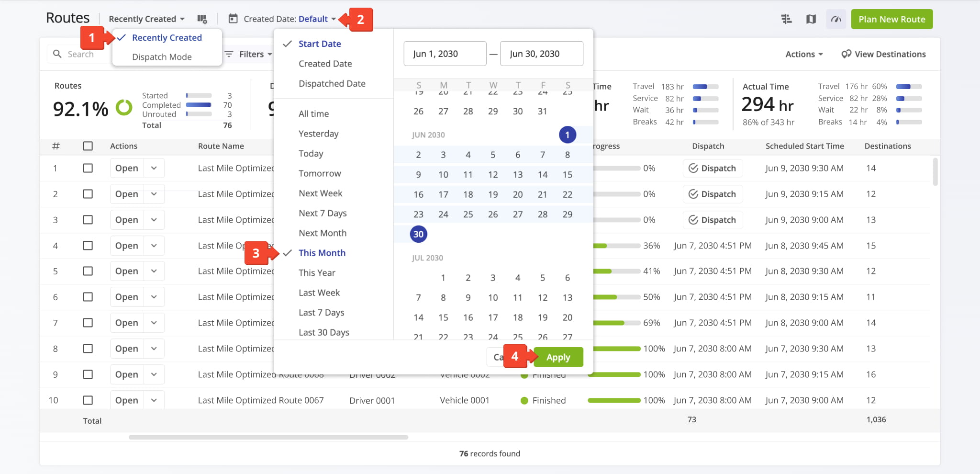The image size is (980, 474).
Task: Expand the Actions dropdown in the toolbar
Action: point(803,54)
